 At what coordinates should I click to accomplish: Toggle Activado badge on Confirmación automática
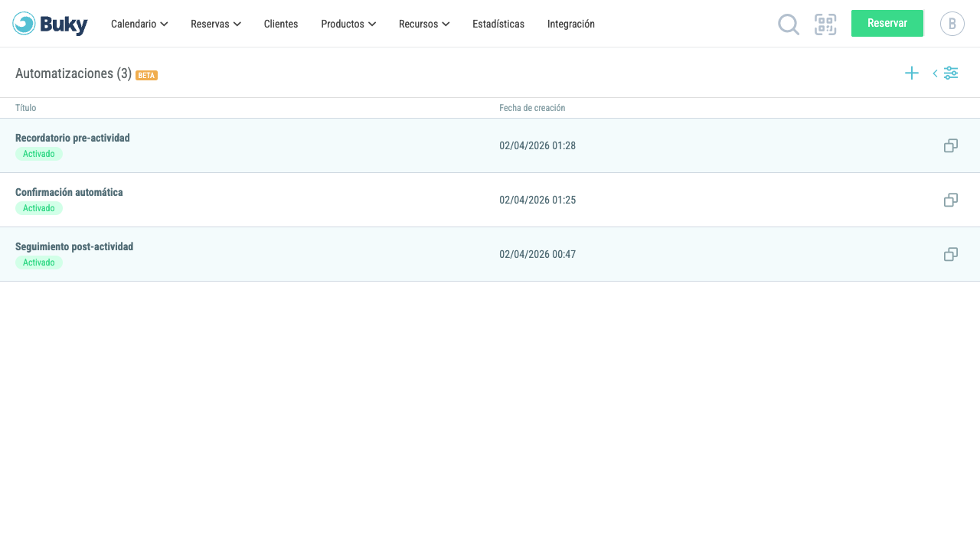[x=39, y=208]
